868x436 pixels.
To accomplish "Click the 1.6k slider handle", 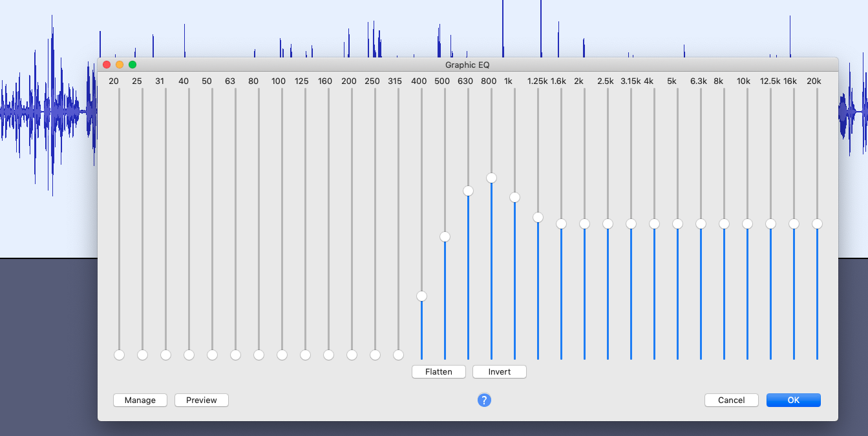I will [561, 223].
